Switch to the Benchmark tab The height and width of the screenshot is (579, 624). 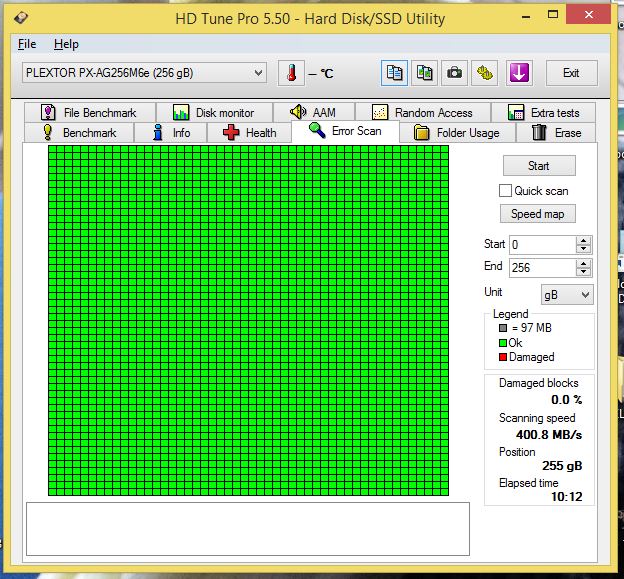point(79,133)
